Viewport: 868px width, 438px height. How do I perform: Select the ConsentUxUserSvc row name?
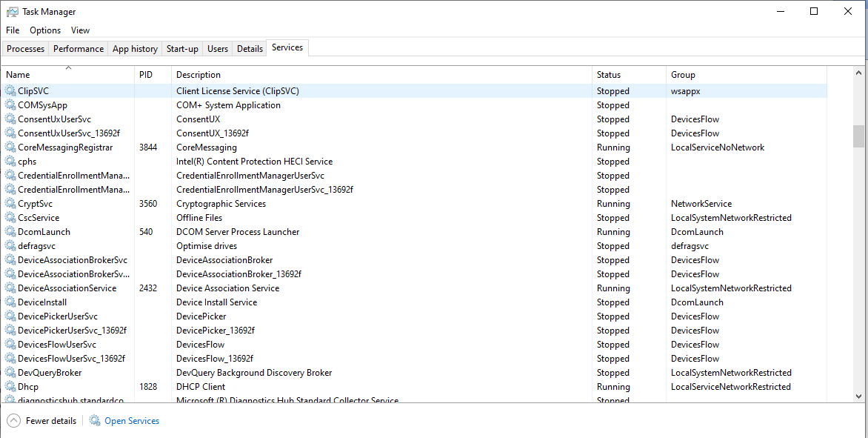coord(54,119)
